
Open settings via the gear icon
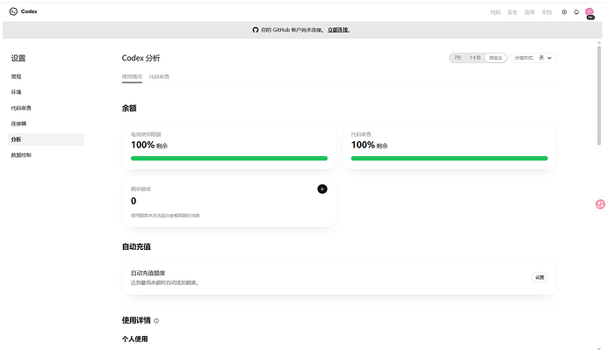[x=564, y=12]
